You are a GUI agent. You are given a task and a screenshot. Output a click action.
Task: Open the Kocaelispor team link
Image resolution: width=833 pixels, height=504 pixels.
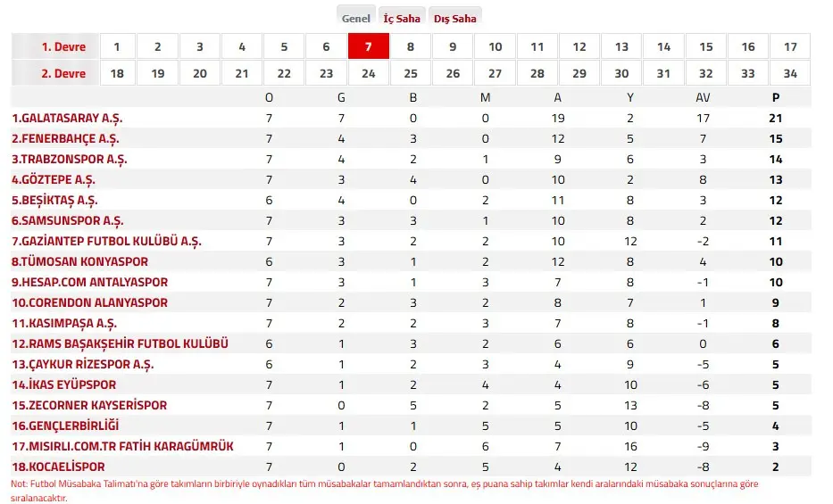pos(58,467)
